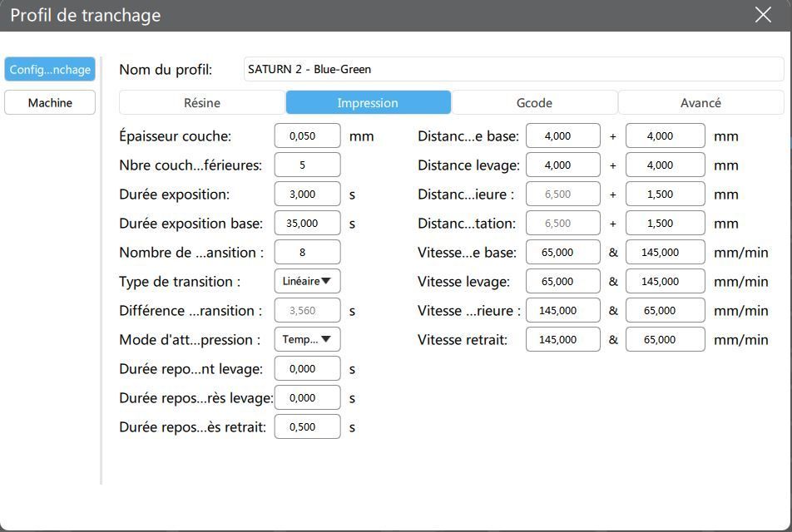The height and width of the screenshot is (532, 792).
Task: Open the Type de transition dropdown
Action: (x=308, y=281)
